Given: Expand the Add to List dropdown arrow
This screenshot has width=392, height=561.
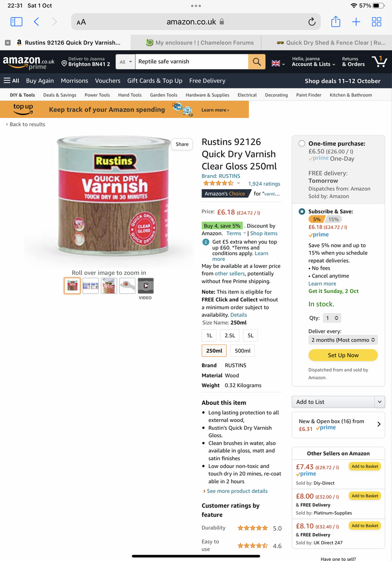Looking at the screenshot, I should (380, 402).
